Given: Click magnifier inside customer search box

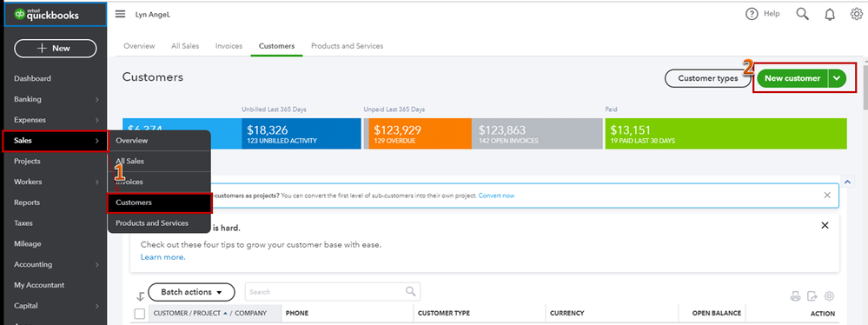Looking at the screenshot, I should point(410,291).
